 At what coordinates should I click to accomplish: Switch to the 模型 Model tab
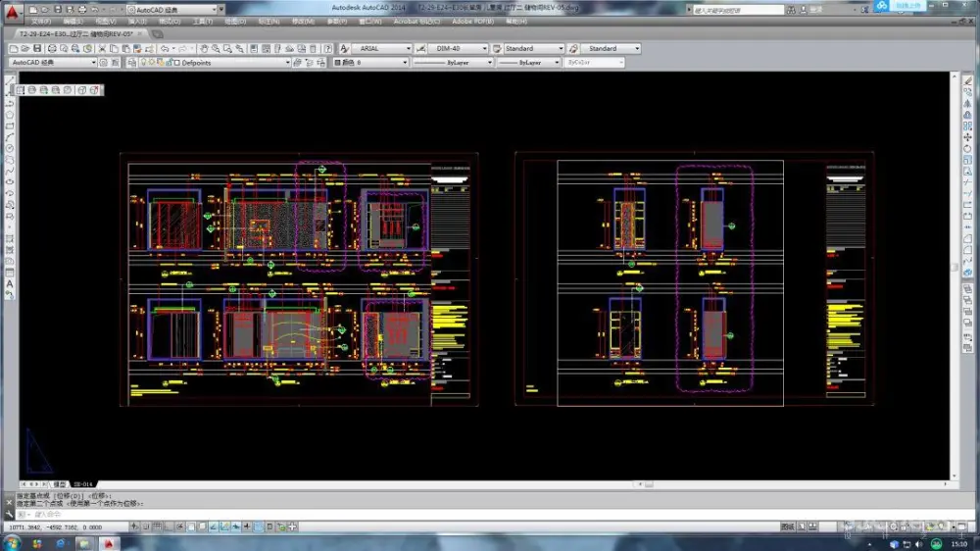click(x=60, y=484)
